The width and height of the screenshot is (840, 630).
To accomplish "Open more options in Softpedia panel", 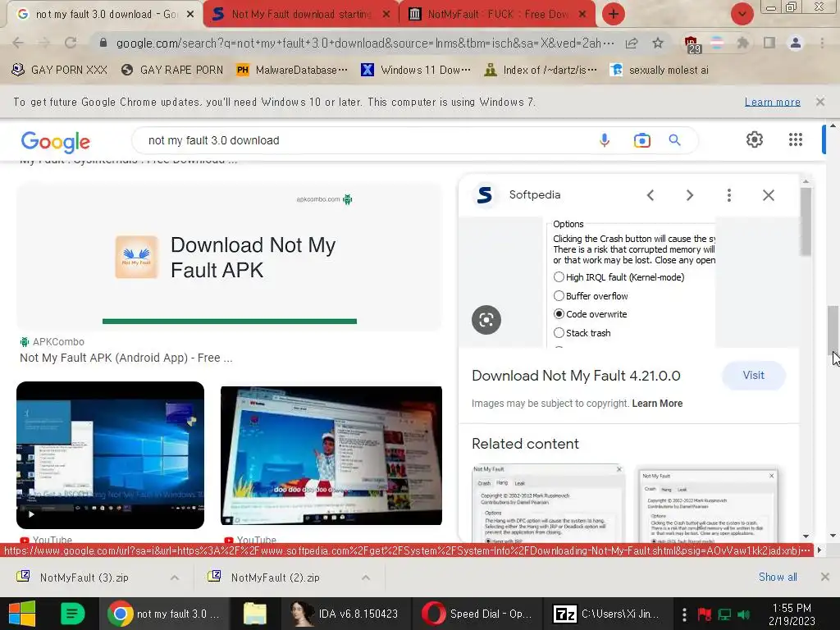I will pos(728,195).
